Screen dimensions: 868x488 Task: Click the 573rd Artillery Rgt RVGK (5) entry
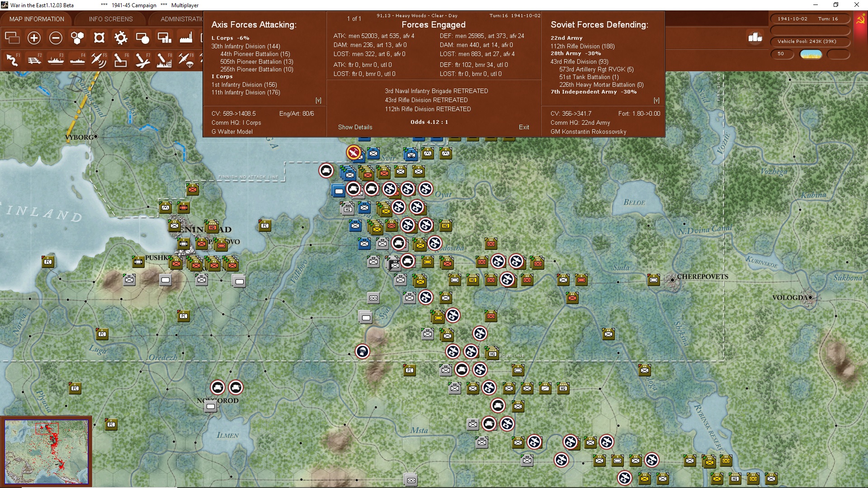(x=596, y=69)
